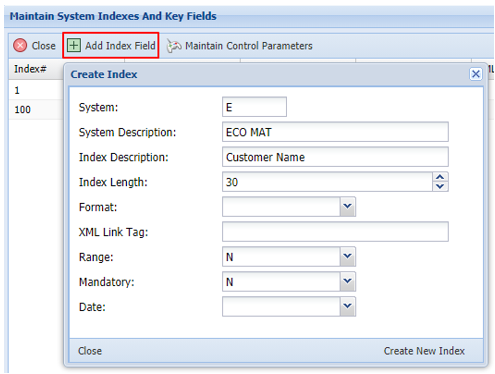This screenshot has height=374, width=495.
Task: Increase Index Length with up arrow
Action: (440, 177)
